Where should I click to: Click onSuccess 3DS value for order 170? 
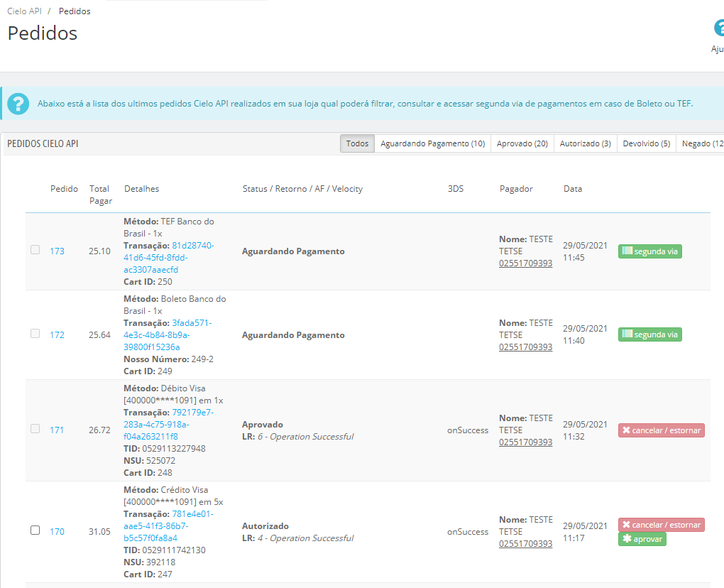coord(468,532)
